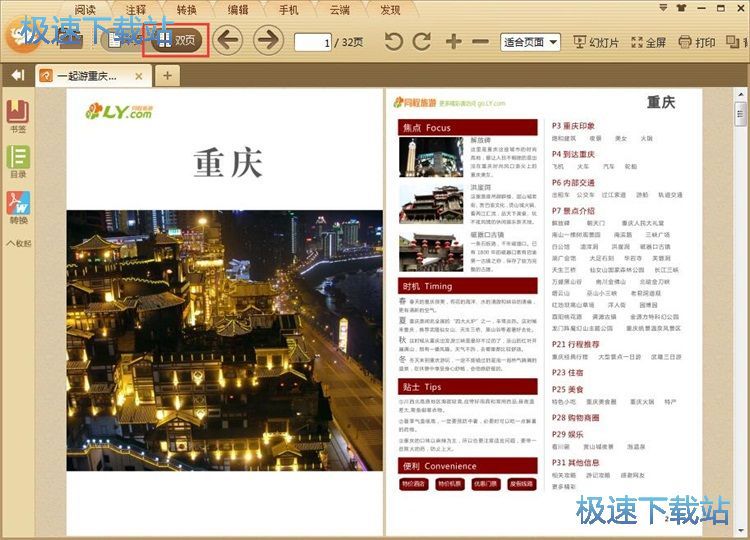
Task: Switch to single-page view mode
Action: pyautogui.click(x=124, y=40)
